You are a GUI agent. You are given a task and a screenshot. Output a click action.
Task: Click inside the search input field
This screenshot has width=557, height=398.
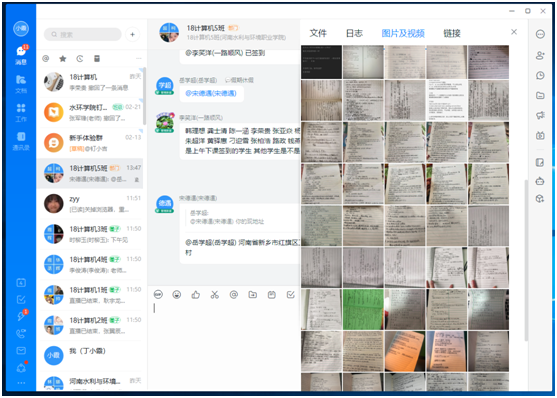click(82, 34)
